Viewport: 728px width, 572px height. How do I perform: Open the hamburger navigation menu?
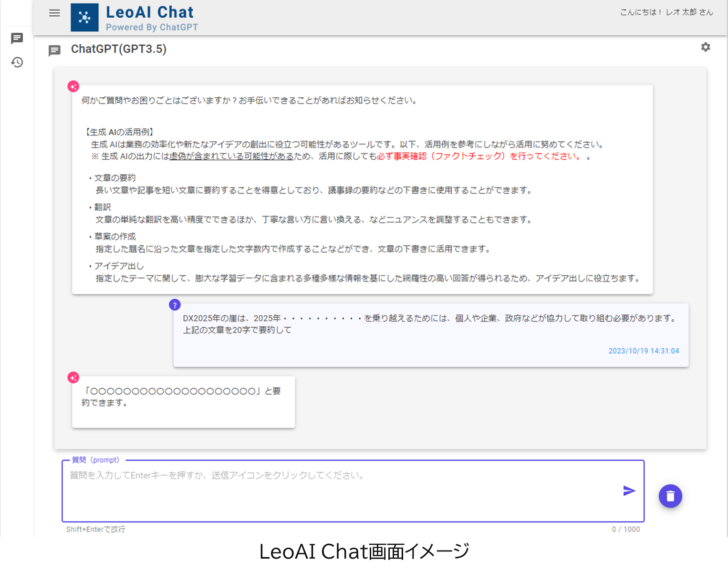pyautogui.click(x=54, y=13)
